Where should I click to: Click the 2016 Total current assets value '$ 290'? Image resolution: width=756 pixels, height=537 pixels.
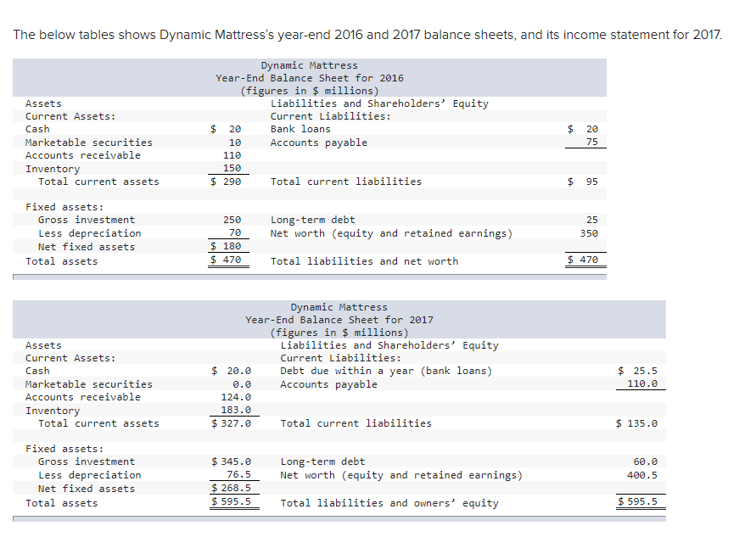tap(226, 182)
